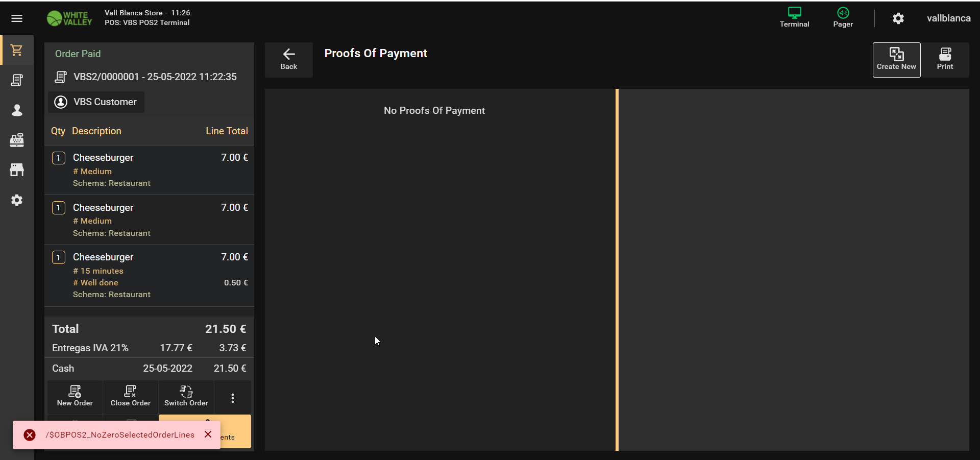Click the Switch Order button
The width and height of the screenshot is (980, 460).
point(186,396)
